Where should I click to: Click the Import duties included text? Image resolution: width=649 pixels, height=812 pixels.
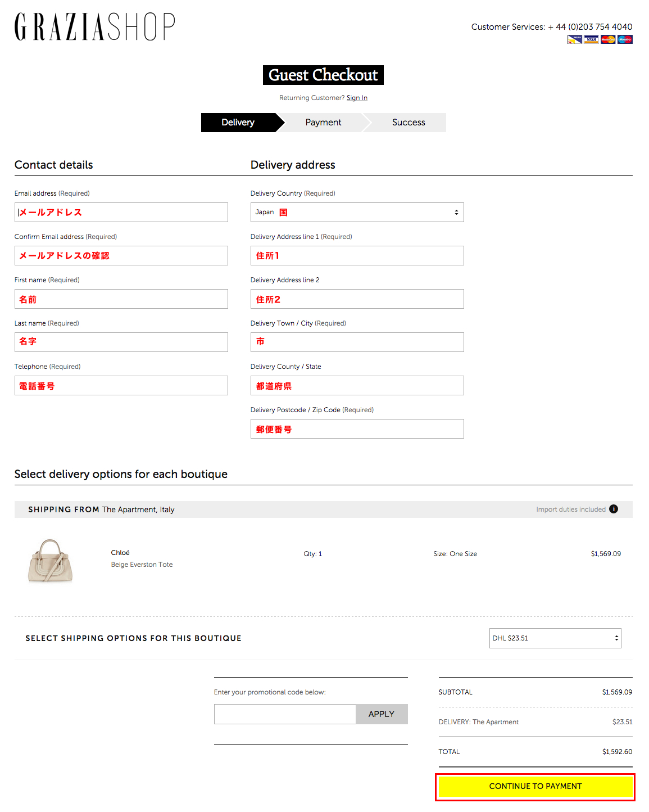[571, 509]
